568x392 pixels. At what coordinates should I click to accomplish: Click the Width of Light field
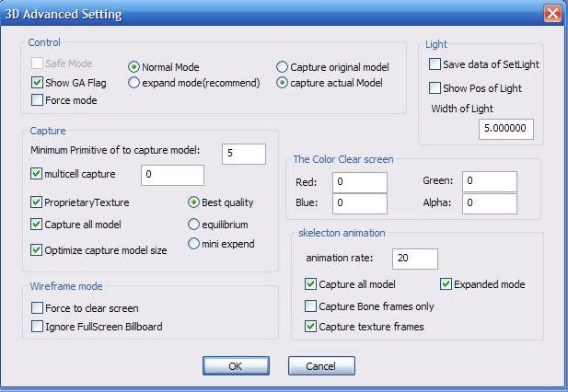505,129
